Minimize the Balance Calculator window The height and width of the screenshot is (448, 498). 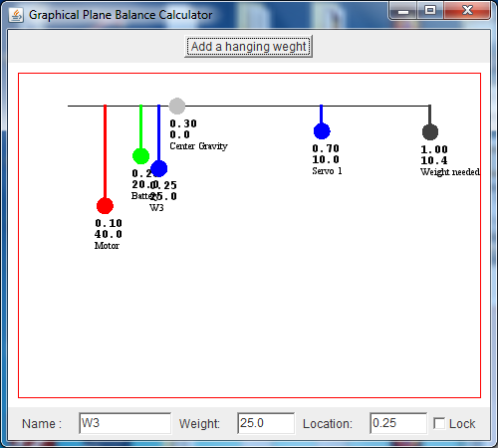(x=403, y=11)
